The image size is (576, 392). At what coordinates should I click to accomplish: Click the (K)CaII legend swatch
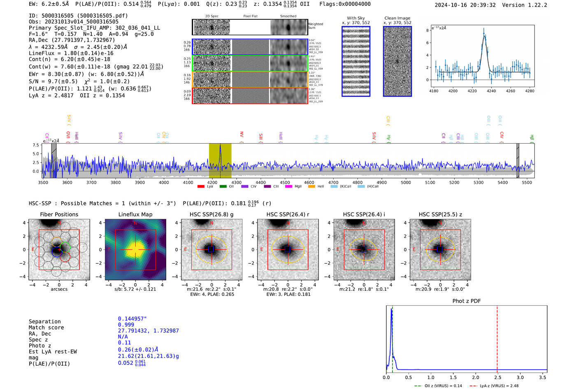pos(334,187)
